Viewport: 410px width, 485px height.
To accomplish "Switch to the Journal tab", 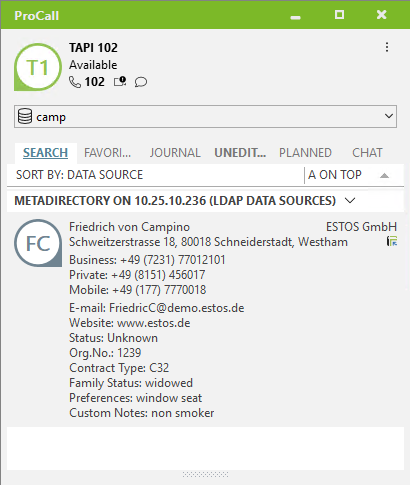I will [x=175, y=153].
